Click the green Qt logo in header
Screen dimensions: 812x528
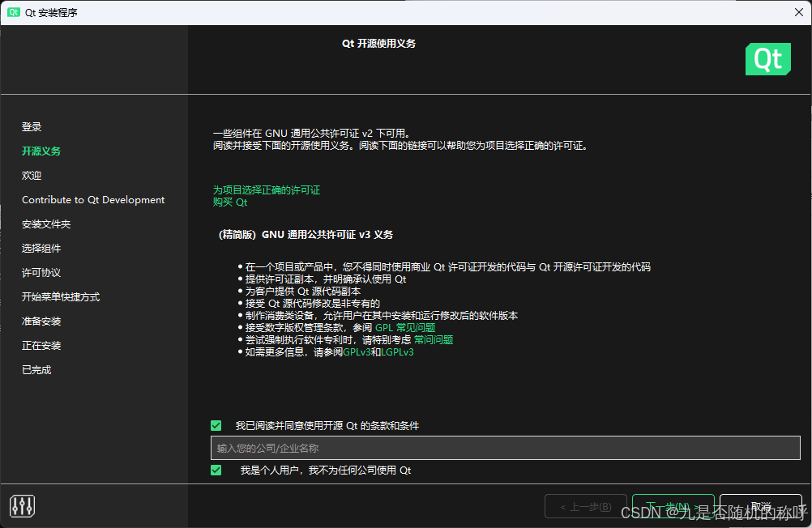tap(768, 59)
